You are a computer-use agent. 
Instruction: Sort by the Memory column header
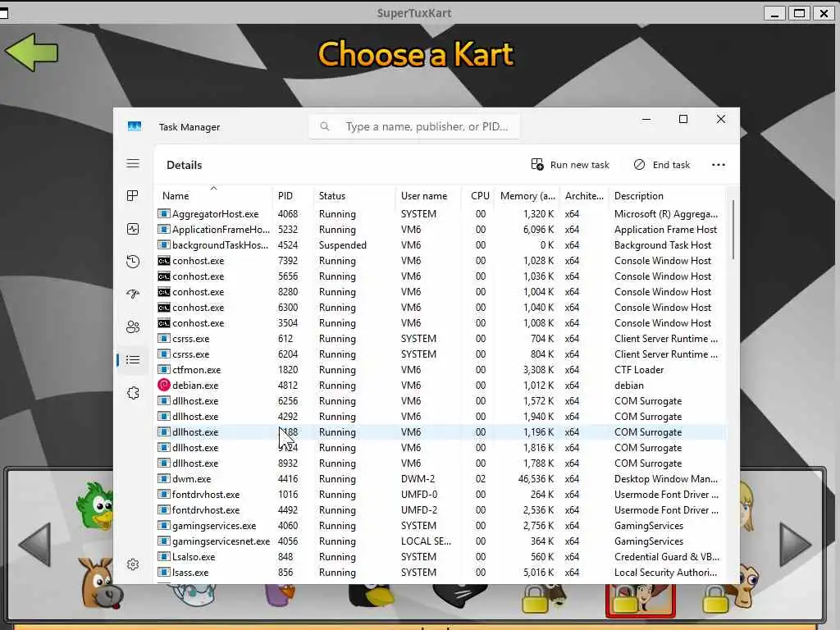[x=527, y=196]
